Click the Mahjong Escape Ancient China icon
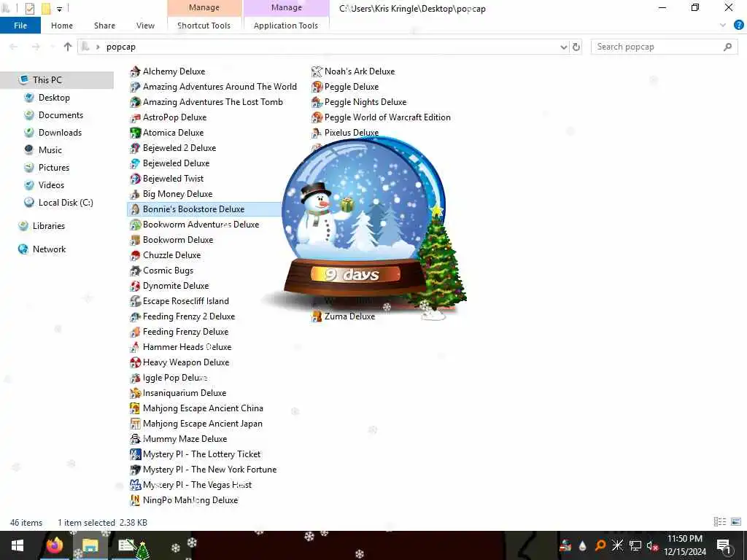This screenshot has height=560, width=747. tap(135, 408)
